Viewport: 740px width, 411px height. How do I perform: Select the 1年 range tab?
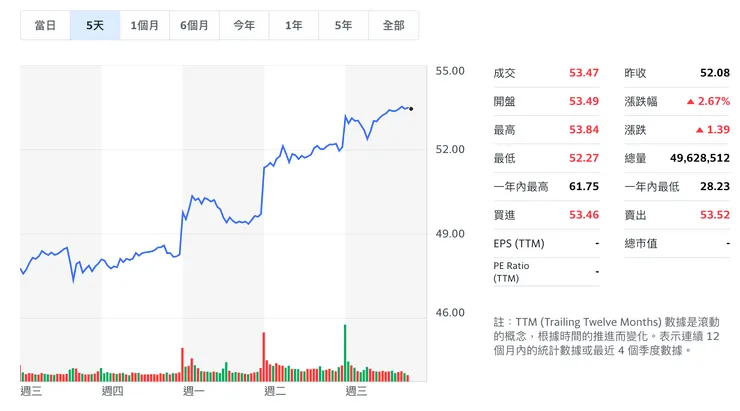(294, 25)
